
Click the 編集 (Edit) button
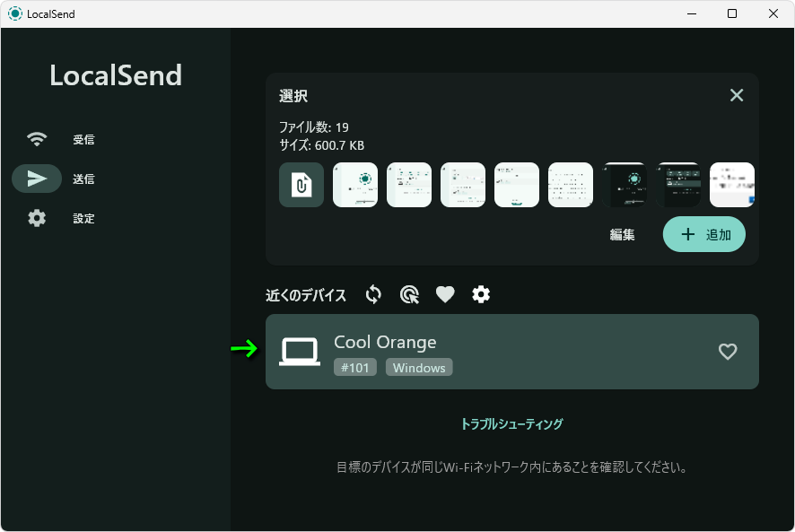[x=622, y=235]
